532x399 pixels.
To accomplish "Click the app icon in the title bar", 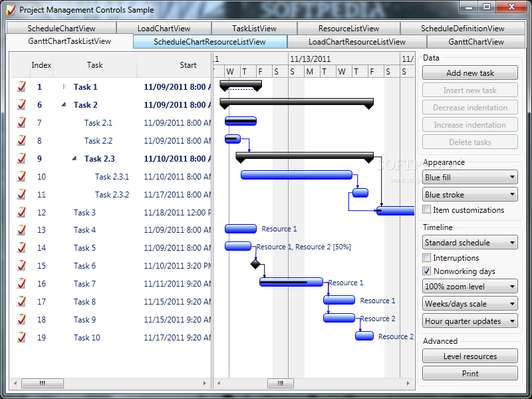I will click(x=11, y=10).
